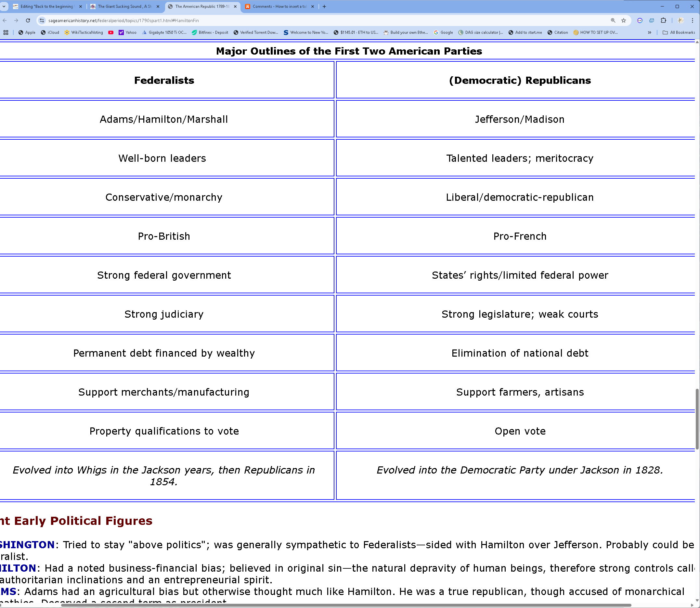
Task: Open the WikiTacticalVoting bookmark
Action: coord(84,32)
